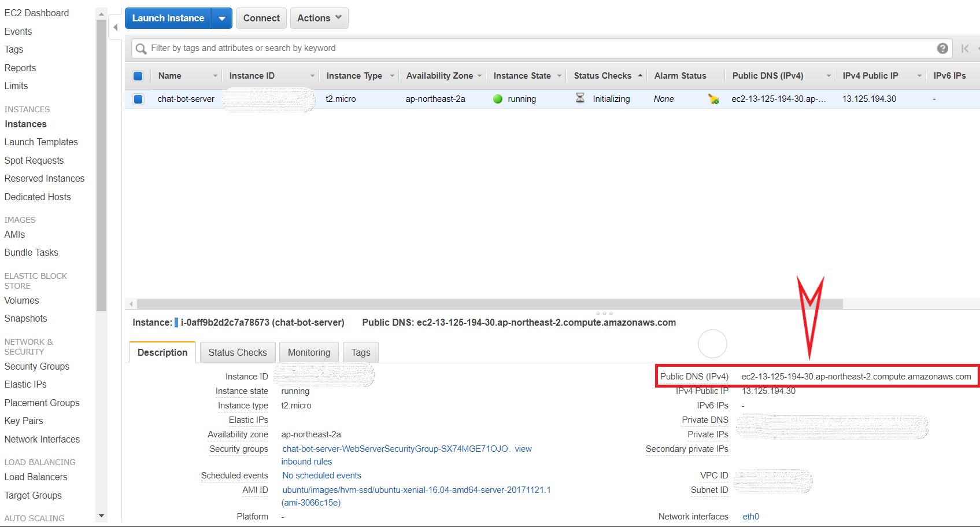Click the eth0 network interface link
Screen dimensions: 980x527
[750, 517]
